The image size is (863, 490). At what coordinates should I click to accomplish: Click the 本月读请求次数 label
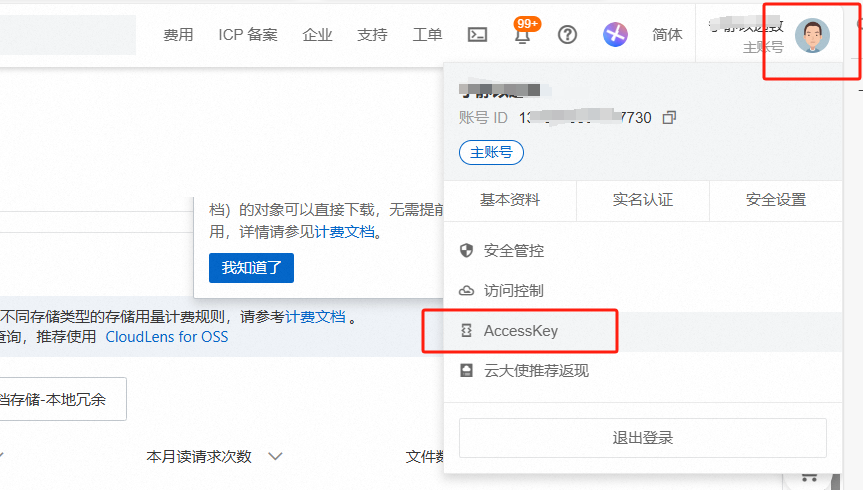(x=199, y=456)
